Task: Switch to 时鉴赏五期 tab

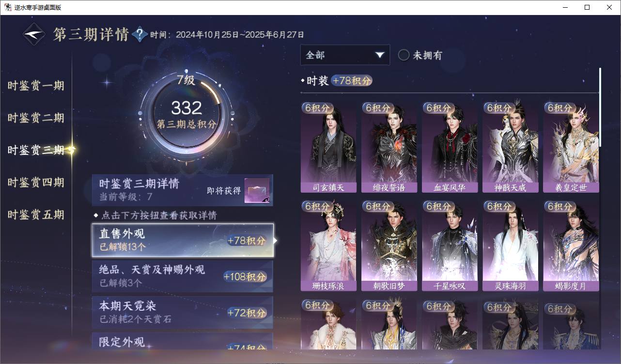Action: [x=36, y=214]
